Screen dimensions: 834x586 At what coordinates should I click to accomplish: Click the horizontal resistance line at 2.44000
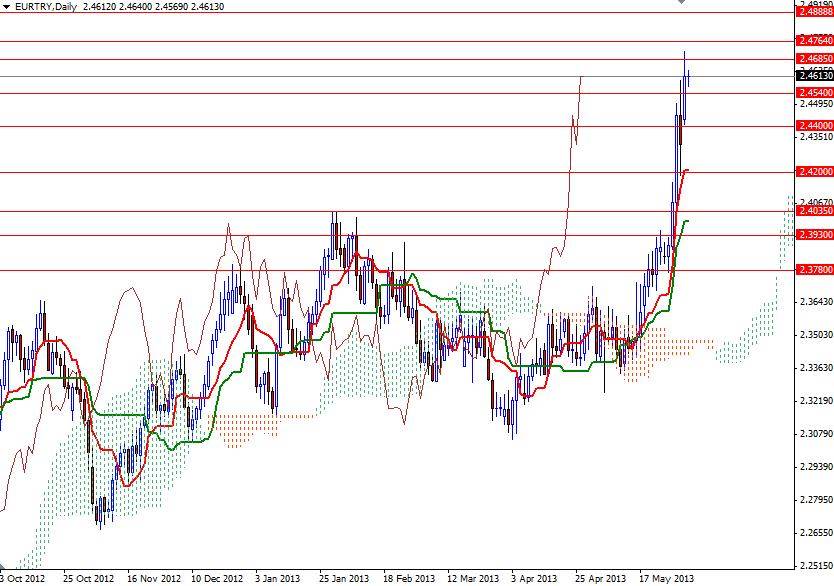tap(400, 124)
